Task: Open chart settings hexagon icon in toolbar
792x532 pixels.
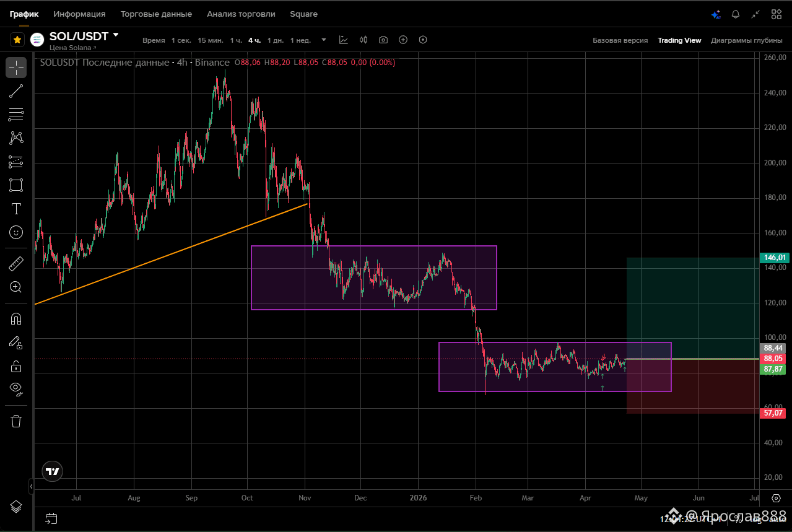Action: pos(423,40)
